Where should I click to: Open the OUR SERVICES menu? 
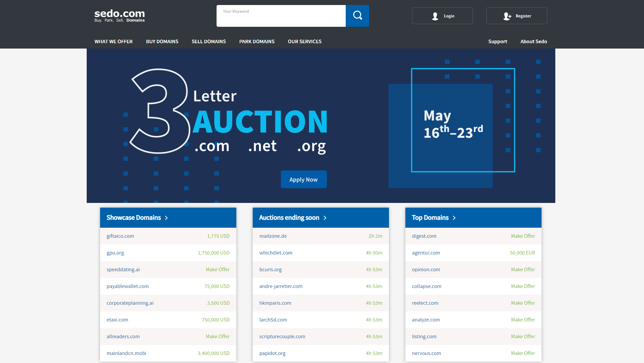tap(305, 42)
